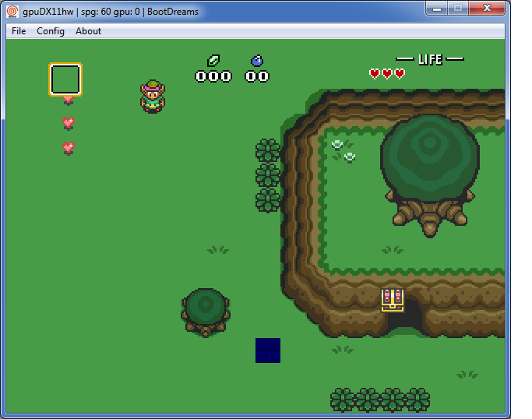Image resolution: width=532 pixels, height=419 pixels.
Task: Click the bomb counter 00
Action: [257, 76]
